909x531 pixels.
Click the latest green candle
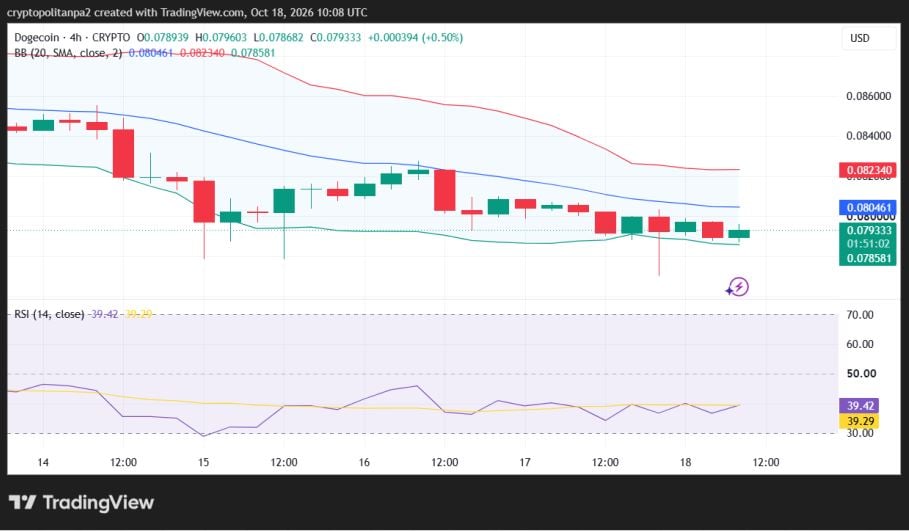coord(739,233)
